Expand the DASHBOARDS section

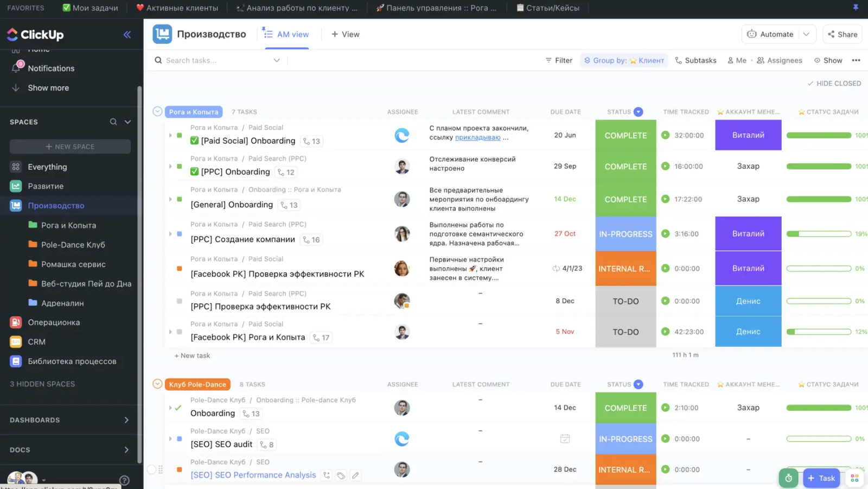(126, 420)
